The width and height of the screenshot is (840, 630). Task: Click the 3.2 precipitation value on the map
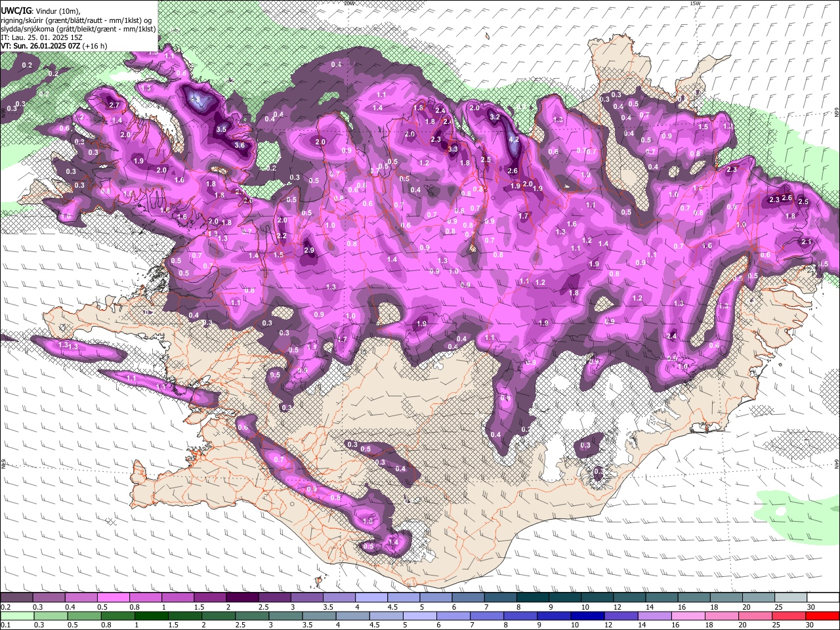tap(495, 117)
